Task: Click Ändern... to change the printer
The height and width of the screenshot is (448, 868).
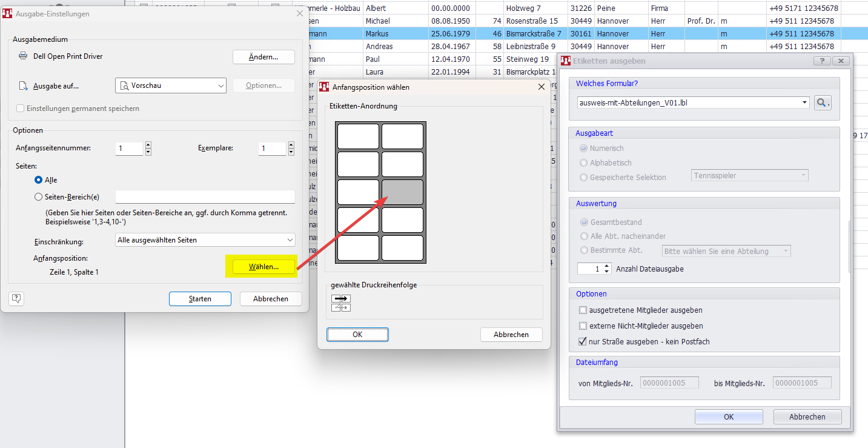Action: pos(263,57)
